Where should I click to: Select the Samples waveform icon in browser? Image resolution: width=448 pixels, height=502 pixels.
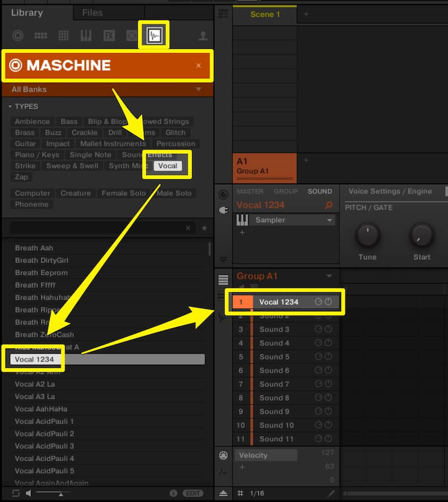(x=154, y=35)
